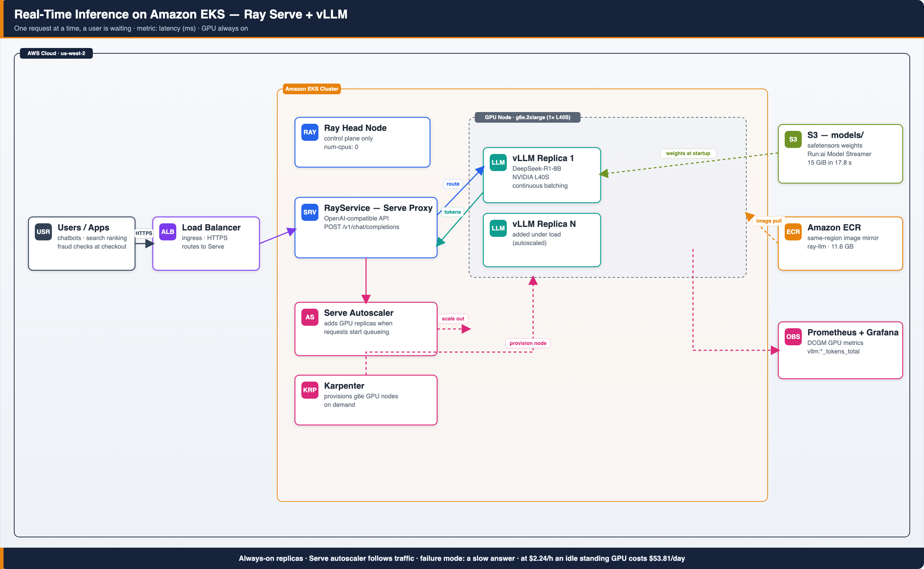
Task: Click the num-cpus: 0 text
Action: [x=341, y=147]
